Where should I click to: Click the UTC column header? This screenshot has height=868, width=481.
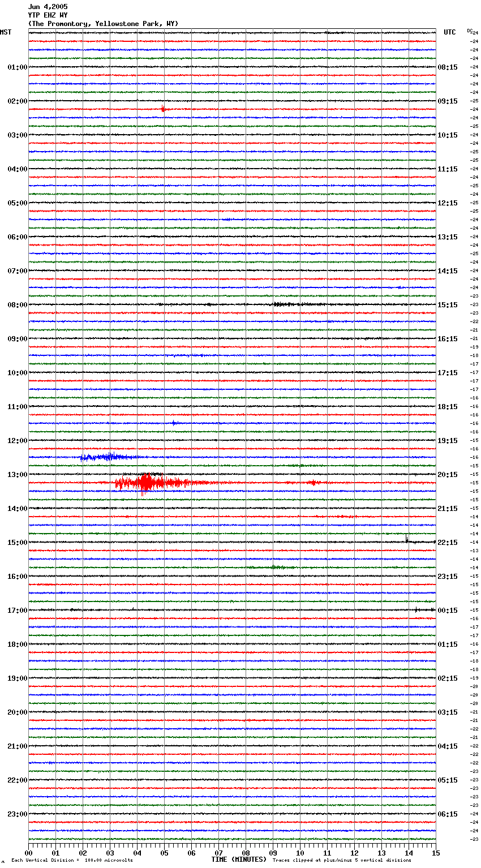[x=449, y=32]
